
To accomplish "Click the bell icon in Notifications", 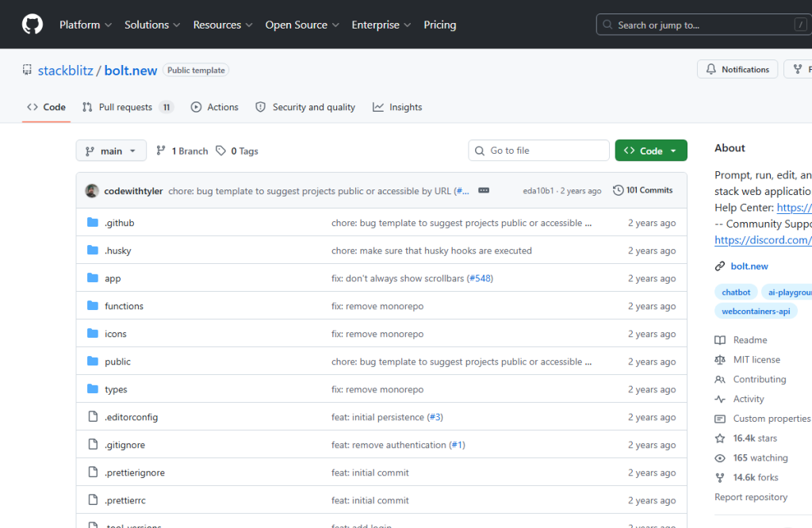I will point(711,69).
